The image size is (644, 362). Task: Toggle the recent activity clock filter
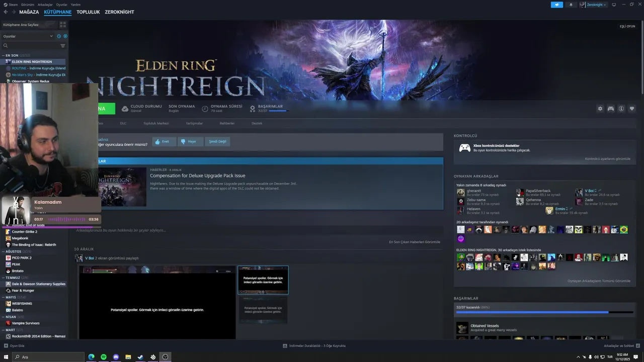59,36
